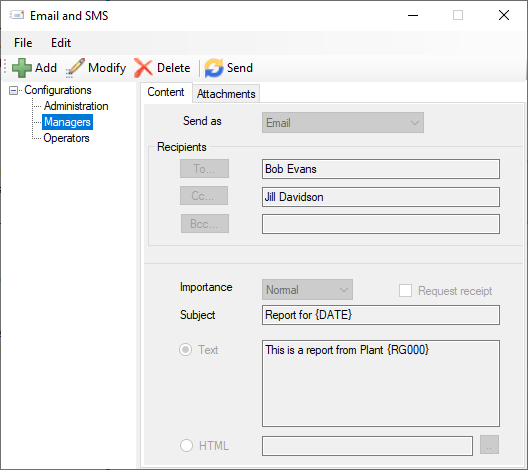Click the Send refresh arrows icon
The height and width of the screenshot is (470, 528).
pos(214,68)
